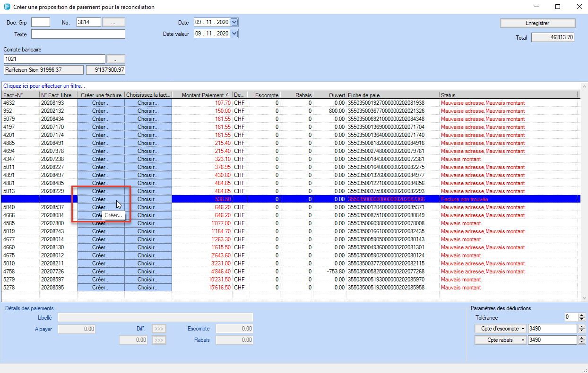Screen dimensions: 588x373
Task: Sort by the Montant Paiement column header
Action: click(x=202, y=95)
